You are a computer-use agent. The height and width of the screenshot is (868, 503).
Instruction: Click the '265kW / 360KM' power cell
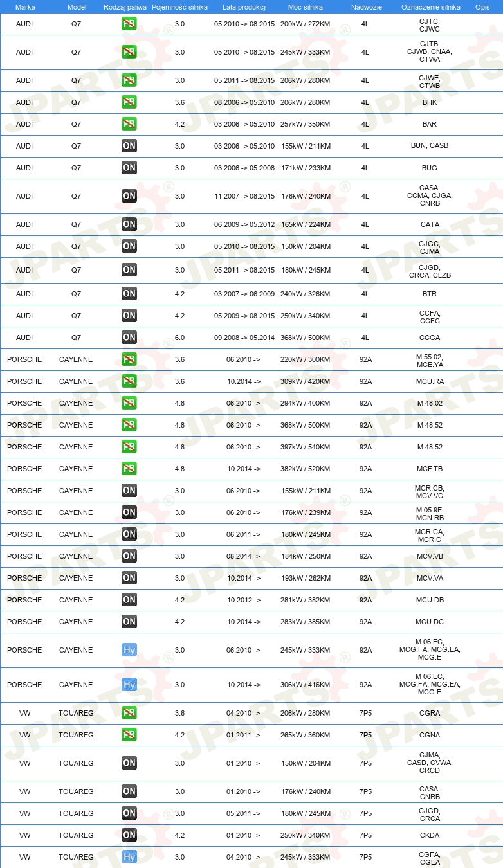point(306,735)
